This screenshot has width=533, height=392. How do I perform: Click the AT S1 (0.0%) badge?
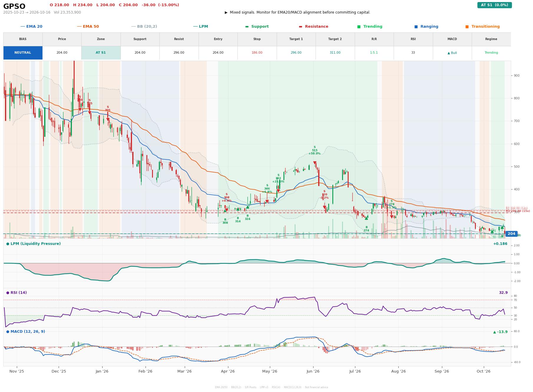tap(494, 5)
